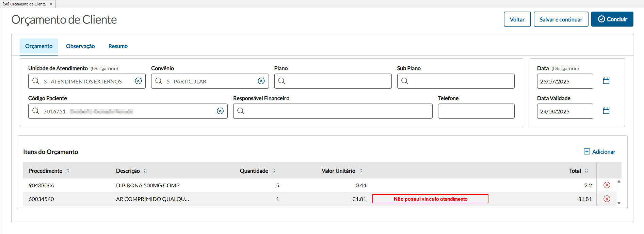Clear the Convênio PARTICULAR selection
644x234 pixels.
(x=261, y=81)
